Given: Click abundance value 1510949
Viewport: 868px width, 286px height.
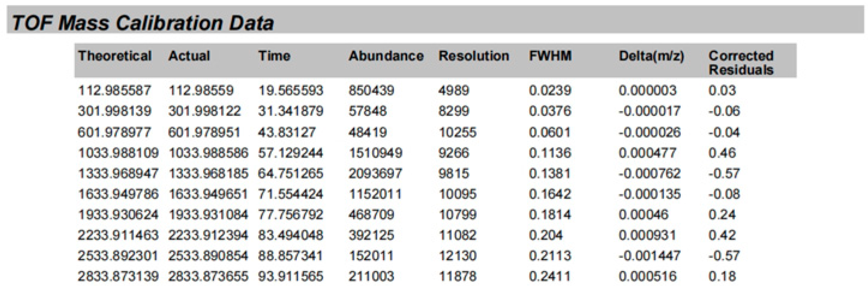Looking at the screenshot, I should (375, 153).
